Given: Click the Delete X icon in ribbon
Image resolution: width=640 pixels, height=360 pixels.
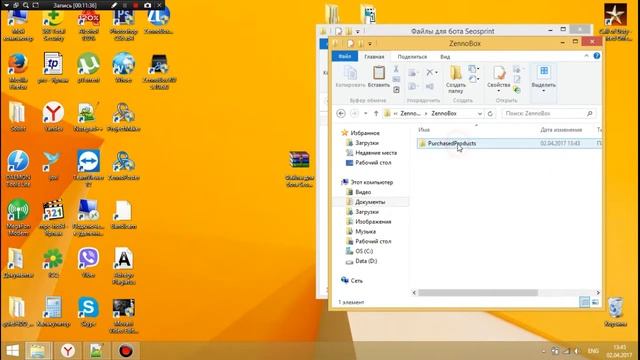Looking at the screenshot, I should point(429,72).
